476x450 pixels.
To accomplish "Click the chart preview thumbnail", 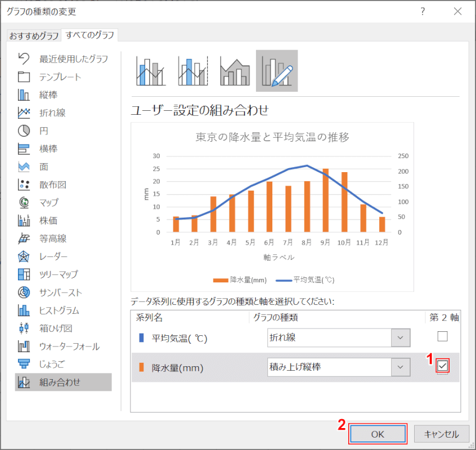I will tap(272, 207).
